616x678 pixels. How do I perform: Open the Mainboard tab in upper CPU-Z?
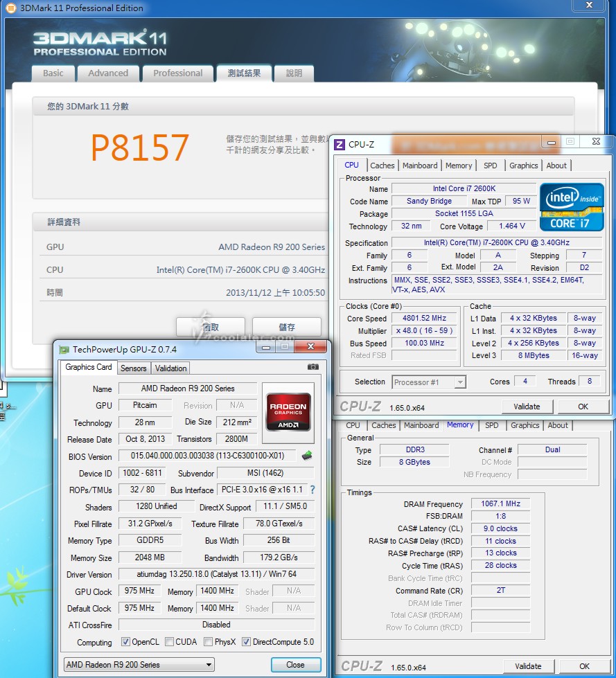pos(420,166)
